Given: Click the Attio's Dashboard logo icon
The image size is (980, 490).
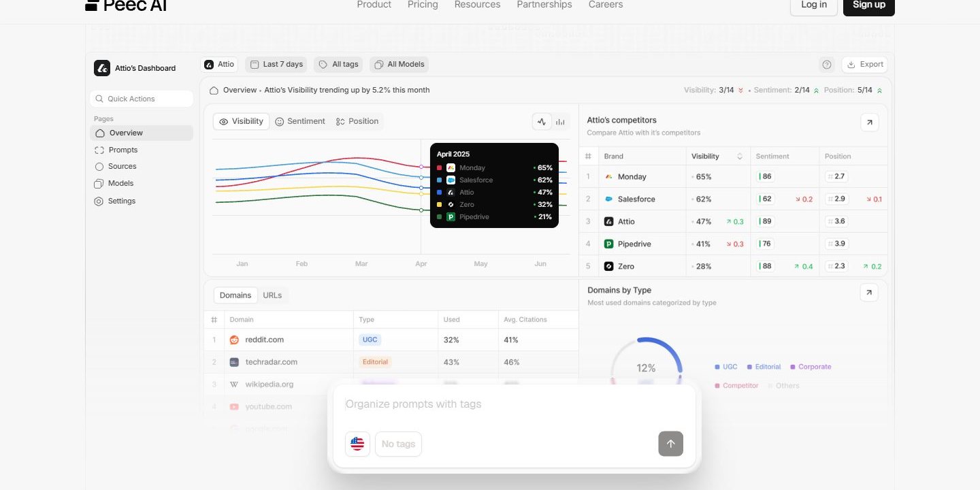Looking at the screenshot, I should [102, 68].
